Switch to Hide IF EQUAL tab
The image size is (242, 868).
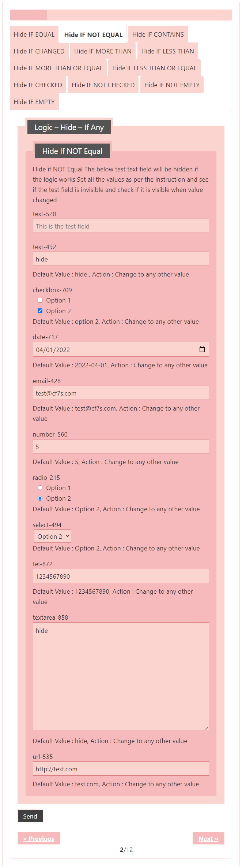click(34, 34)
